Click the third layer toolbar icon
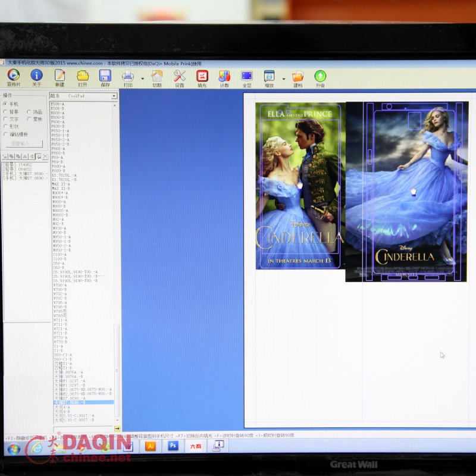The height and width of the screenshot is (476, 476). coord(18,156)
